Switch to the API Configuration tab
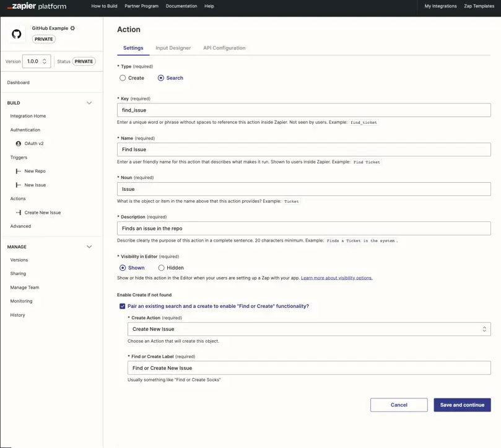The height and width of the screenshot is (448, 501). pos(224,48)
